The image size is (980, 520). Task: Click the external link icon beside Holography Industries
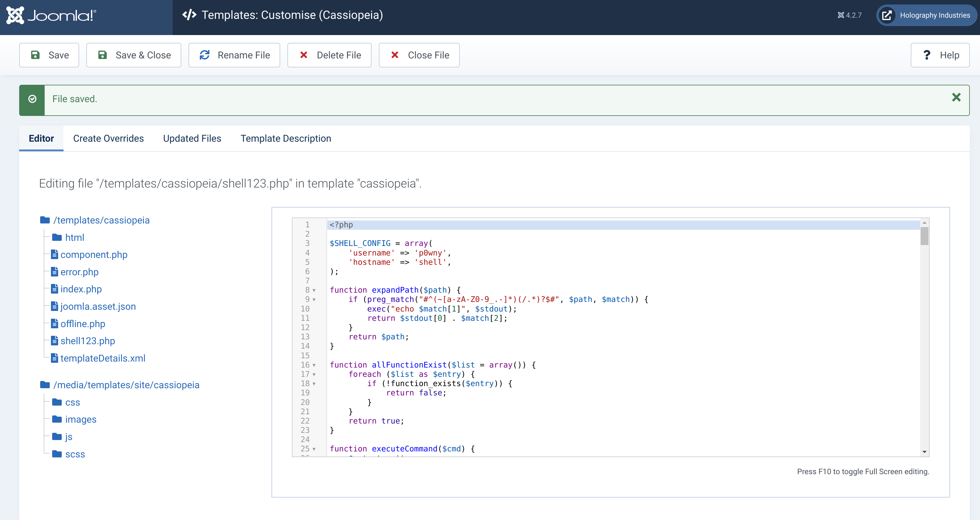point(887,15)
